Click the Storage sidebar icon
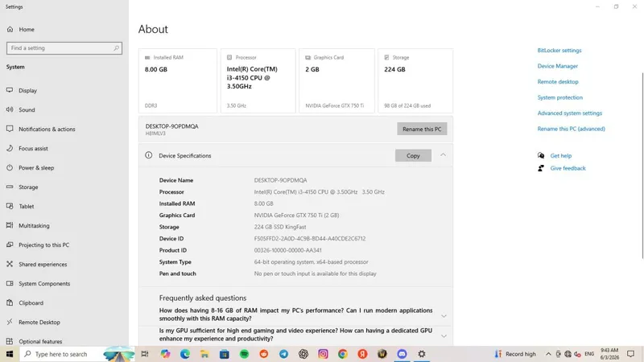 [10, 187]
